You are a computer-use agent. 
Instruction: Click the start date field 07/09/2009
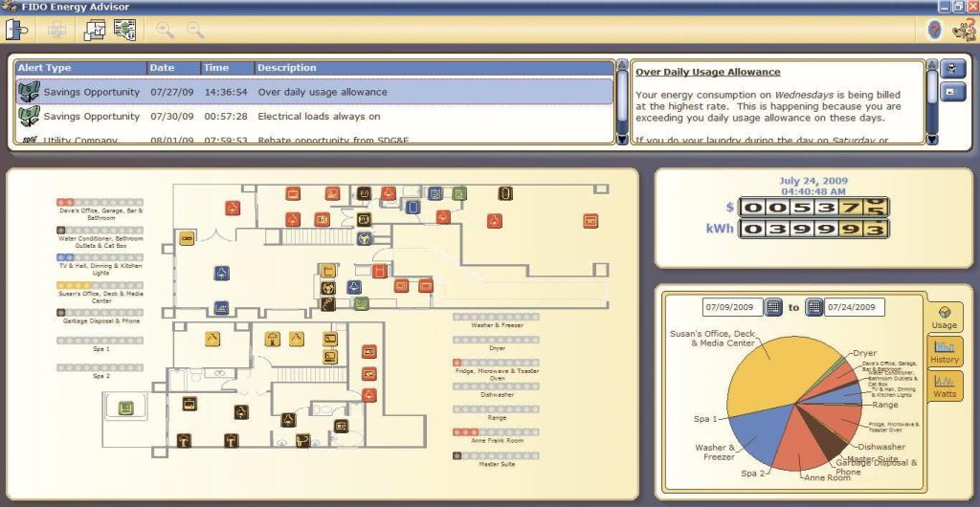[x=731, y=307]
